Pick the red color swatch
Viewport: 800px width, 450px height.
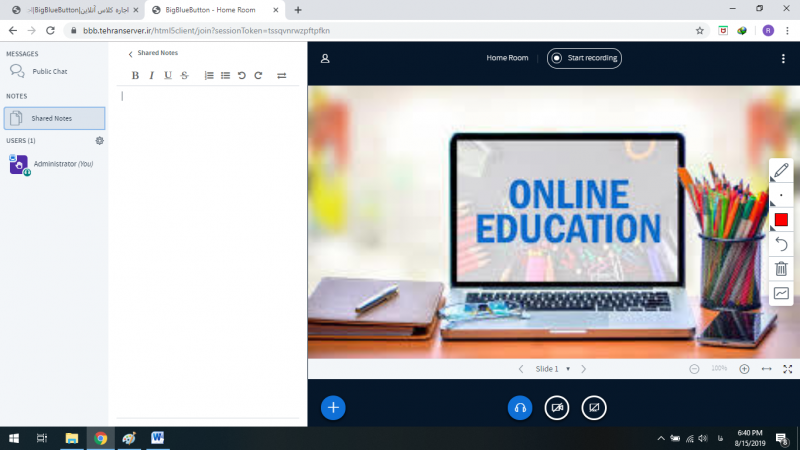[x=781, y=220]
